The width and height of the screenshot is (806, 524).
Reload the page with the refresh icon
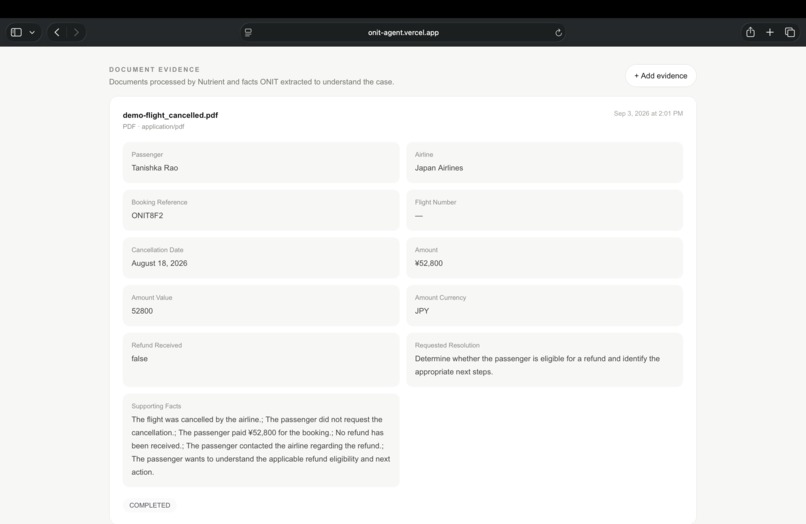click(x=558, y=33)
